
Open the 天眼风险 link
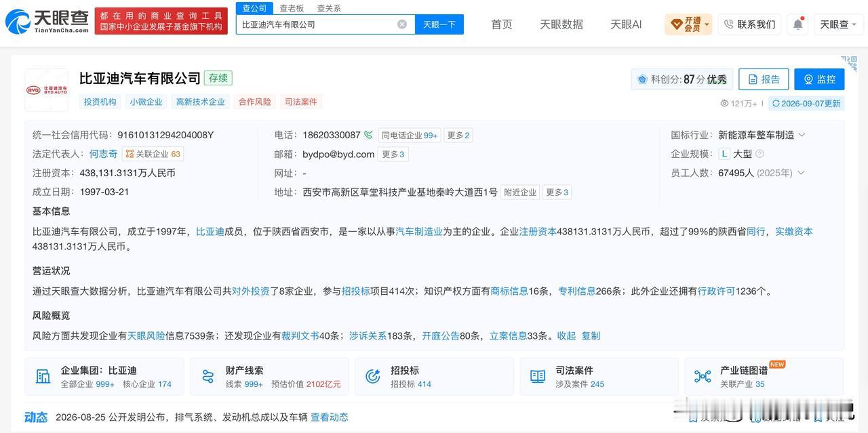click(x=146, y=335)
